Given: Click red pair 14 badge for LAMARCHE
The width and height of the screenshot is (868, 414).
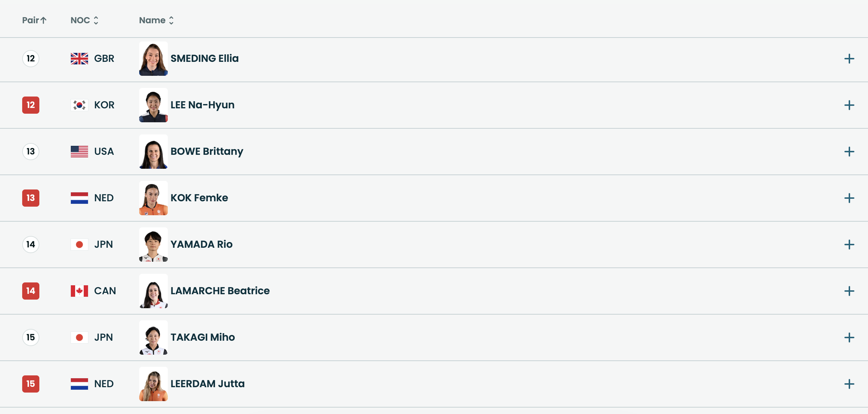Looking at the screenshot, I should 31,291.
